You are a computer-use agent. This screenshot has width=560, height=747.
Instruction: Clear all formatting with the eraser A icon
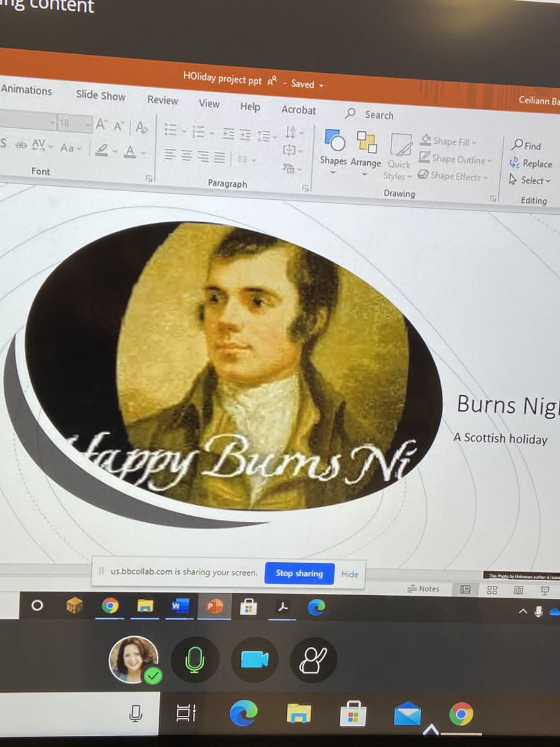pyautogui.click(x=142, y=127)
